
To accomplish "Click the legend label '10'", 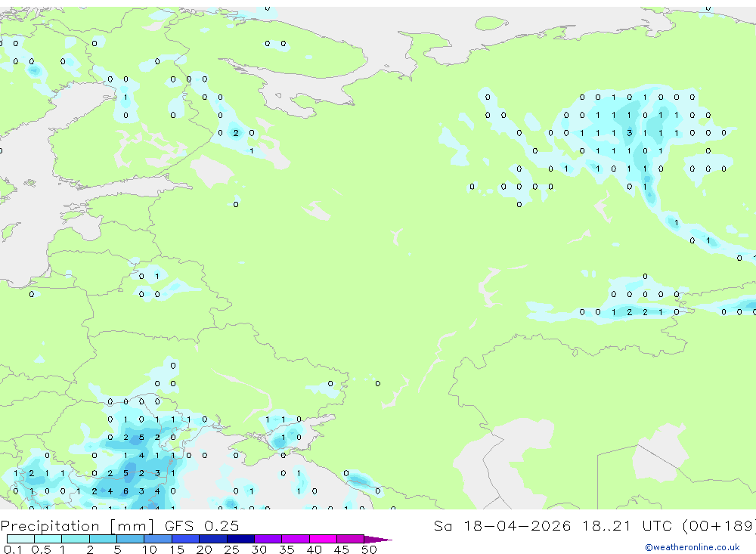I will (150, 549).
